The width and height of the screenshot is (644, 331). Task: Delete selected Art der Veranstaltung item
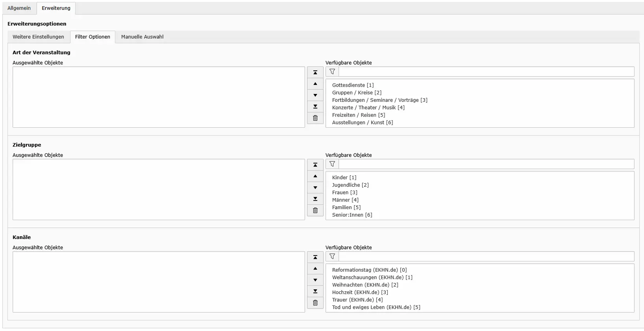coord(315,118)
